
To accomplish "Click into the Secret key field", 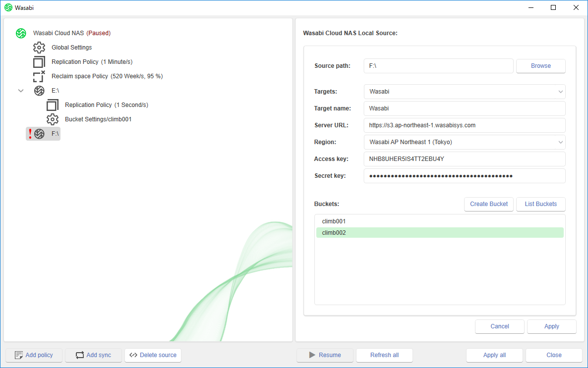I will (x=464, y=176).
